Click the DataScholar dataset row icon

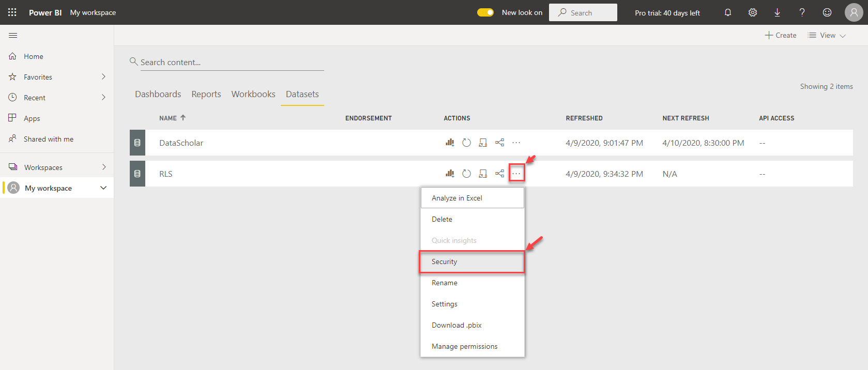138,143
